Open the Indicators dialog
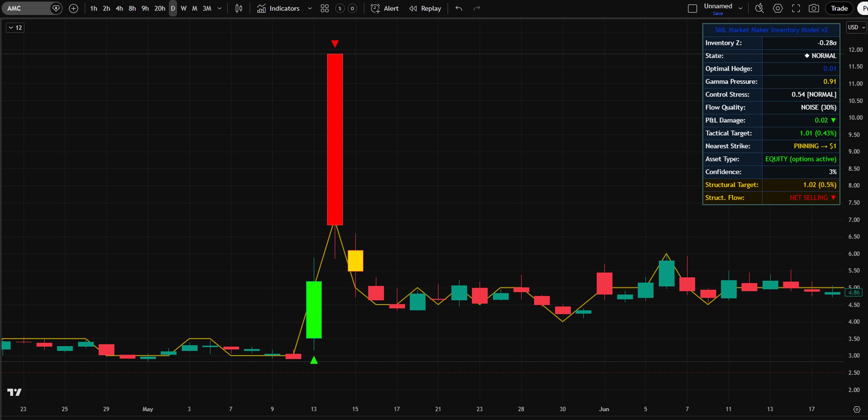 [x=278, y=8]
